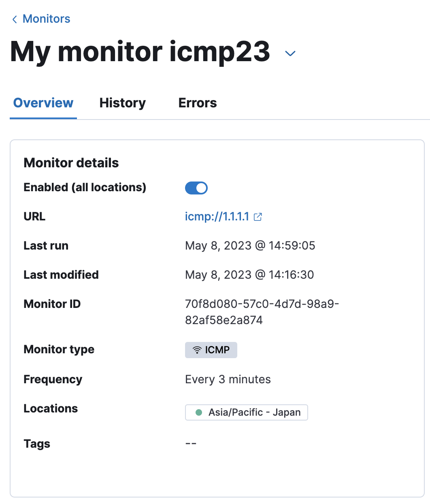Click the external link icon beside the URL
This screenshot has width=430, height=504.
pos(258,217)
